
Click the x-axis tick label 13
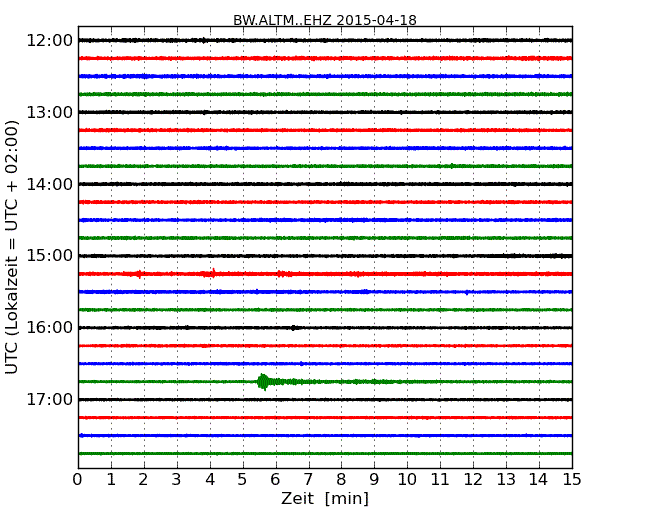[506, 480]
